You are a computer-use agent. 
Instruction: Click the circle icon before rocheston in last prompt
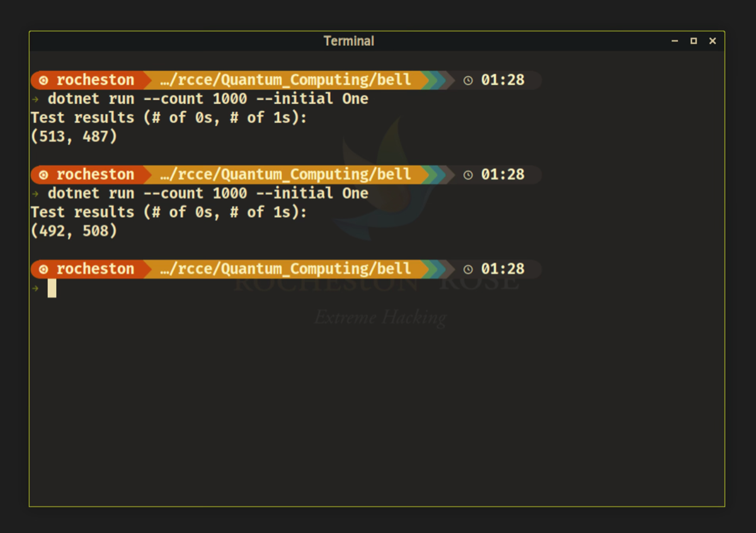43,269
